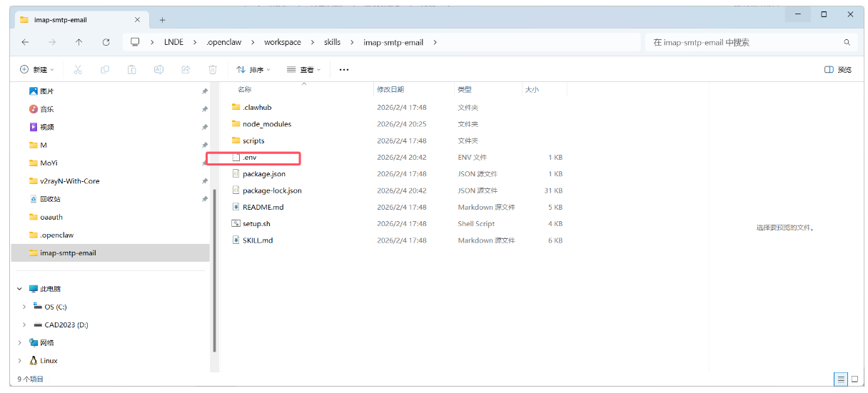Select the package-lock.json file

tap(272, 190)
